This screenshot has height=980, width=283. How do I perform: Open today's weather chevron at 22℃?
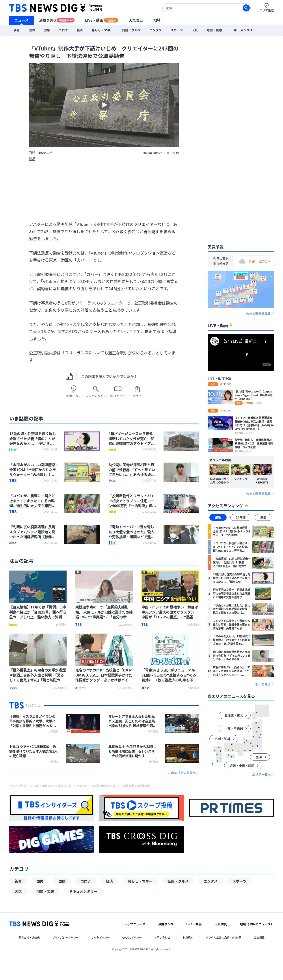coord(269,261)
